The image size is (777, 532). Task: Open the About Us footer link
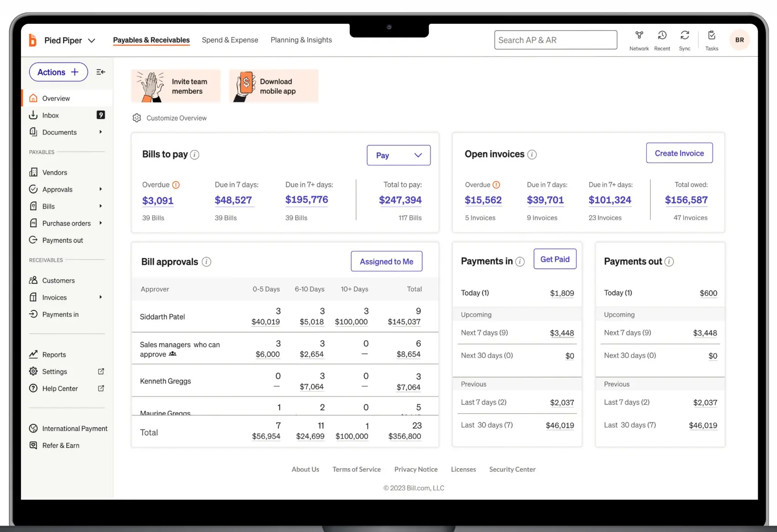click(x=305, y=469)
